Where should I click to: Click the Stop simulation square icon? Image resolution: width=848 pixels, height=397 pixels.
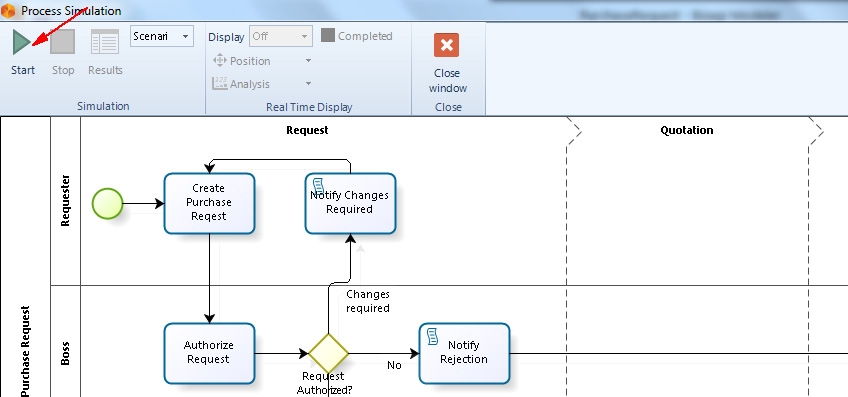(x=63, y=42)
